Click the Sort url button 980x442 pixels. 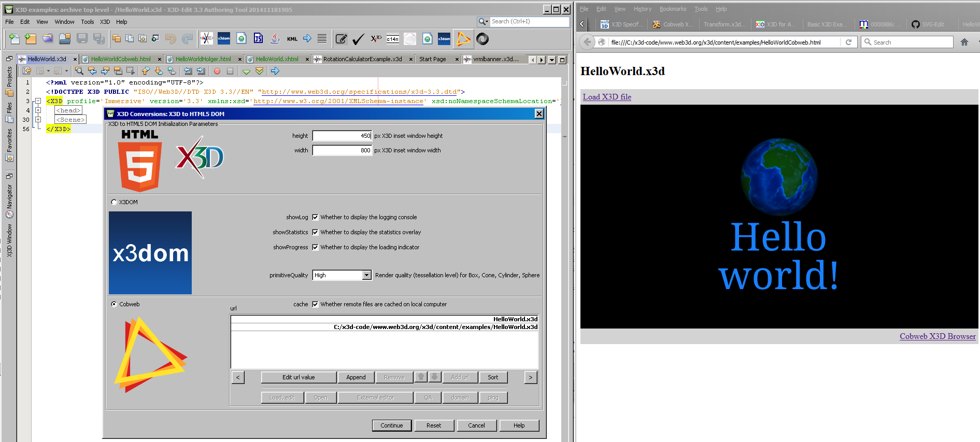click(493, 377)
